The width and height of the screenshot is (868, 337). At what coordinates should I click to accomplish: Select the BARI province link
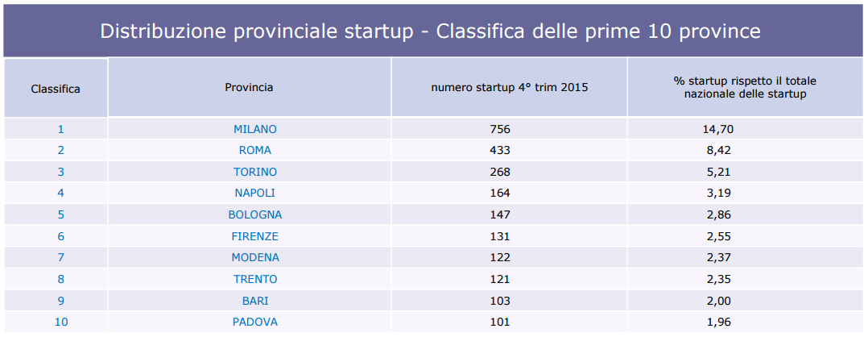pyautogui.click(x=254, y=301)
